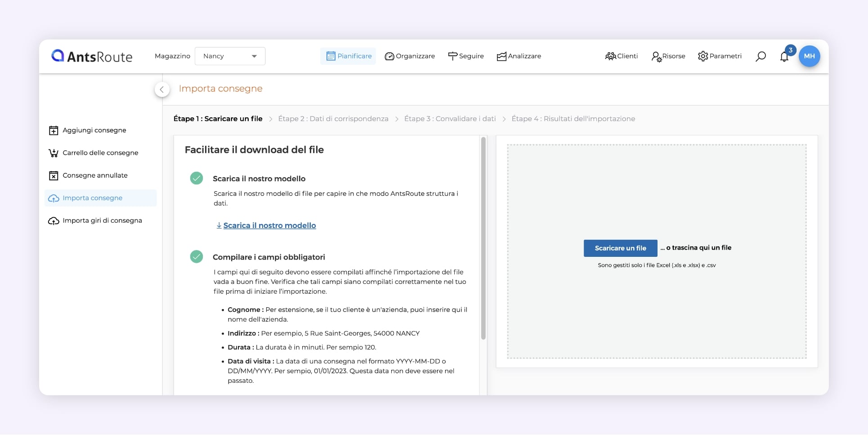Viewport: 868px width, 435px height.
Task: Click the green check beside Scarica il nostro modello
Action: [197, 179]
